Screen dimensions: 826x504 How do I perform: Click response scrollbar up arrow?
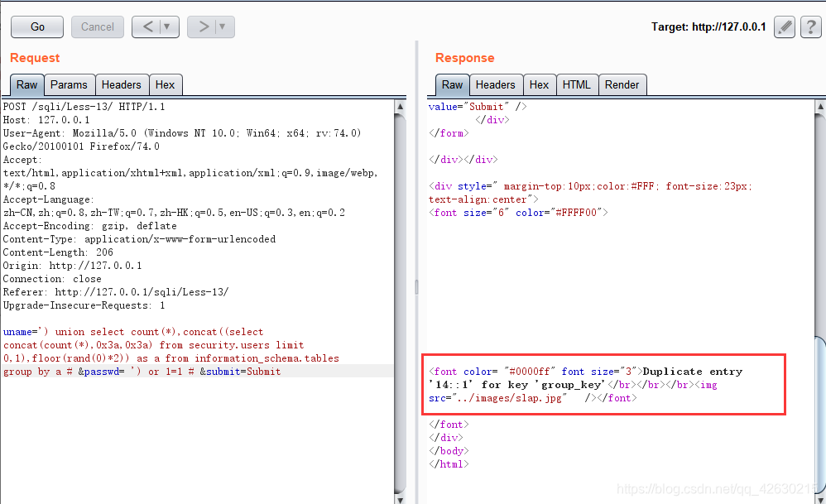(x=820, y=106)
